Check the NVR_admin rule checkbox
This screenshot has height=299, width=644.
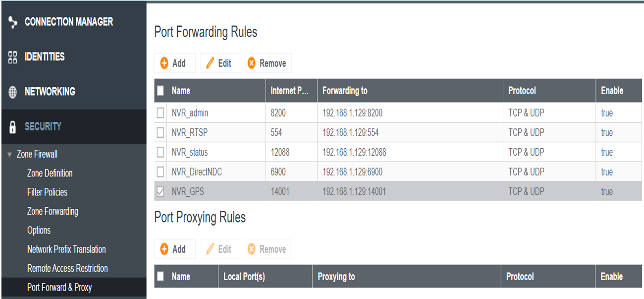coord(161,113)
